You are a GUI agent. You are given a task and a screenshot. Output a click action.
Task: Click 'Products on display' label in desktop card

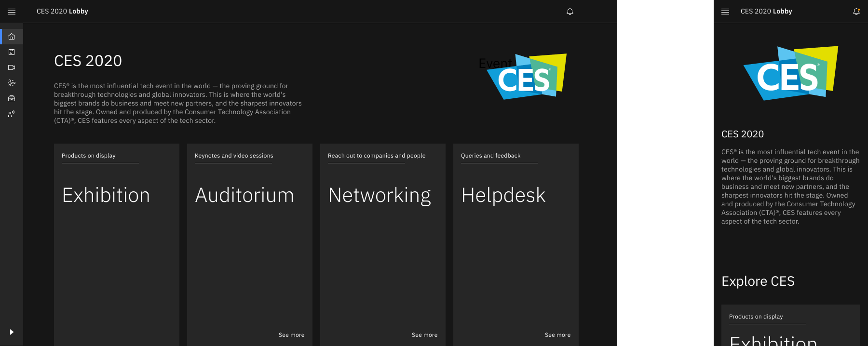(x=89, y=156)
